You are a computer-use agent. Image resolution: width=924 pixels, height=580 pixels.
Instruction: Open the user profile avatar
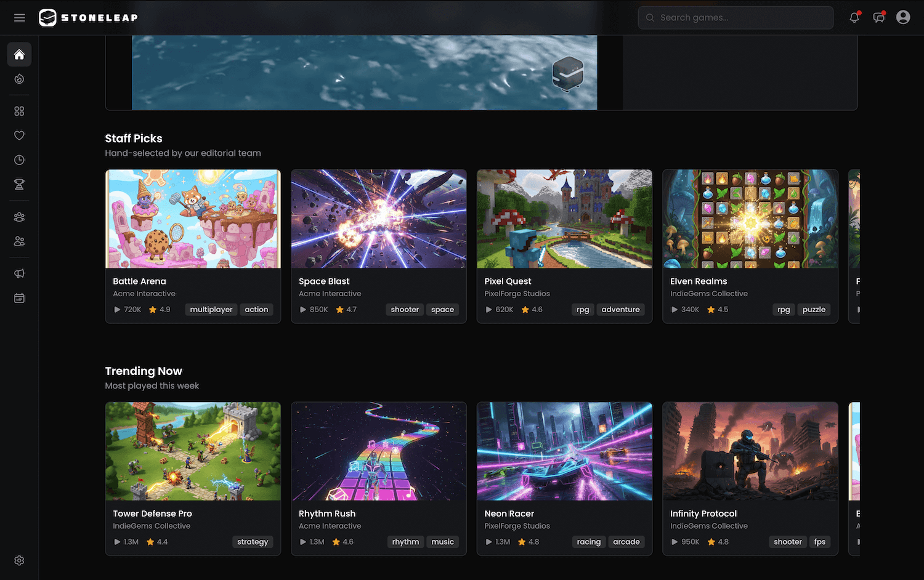[903, 18]
